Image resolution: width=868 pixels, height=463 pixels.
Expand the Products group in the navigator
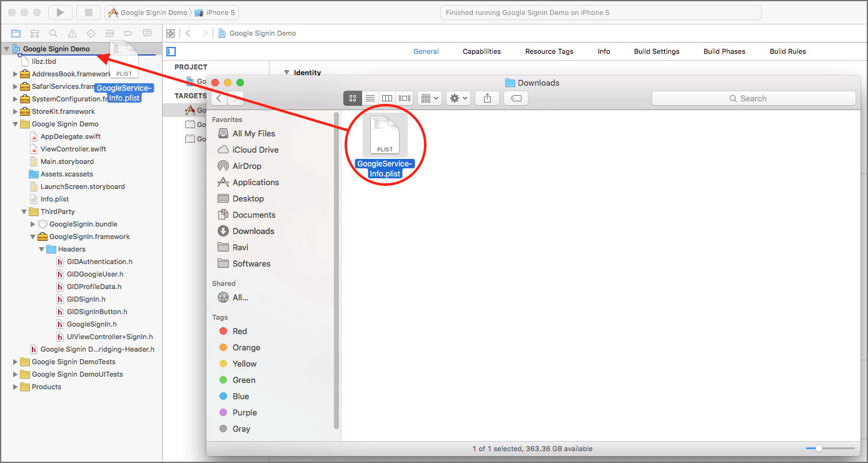[15, 387]
